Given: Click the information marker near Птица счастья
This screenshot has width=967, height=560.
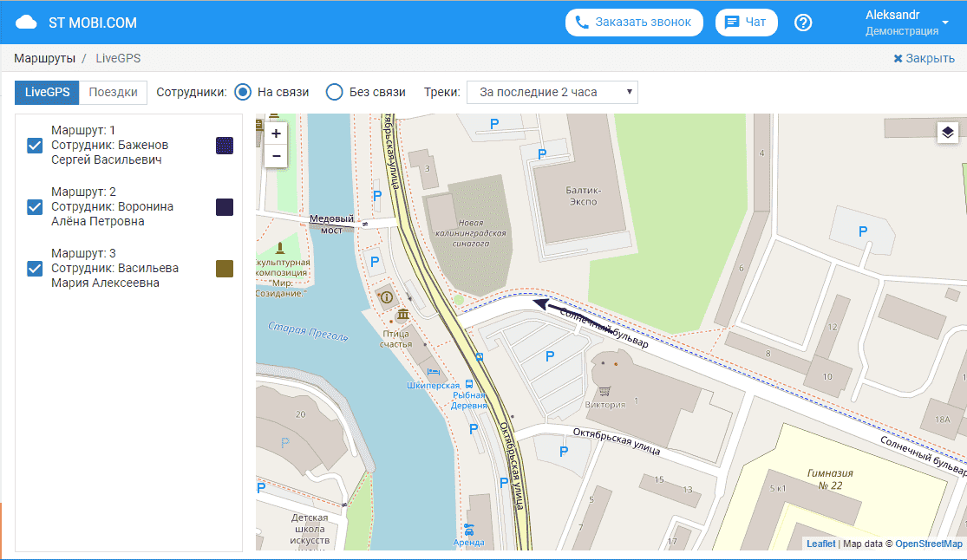Looking at the screenshot, I should [386, 296].
